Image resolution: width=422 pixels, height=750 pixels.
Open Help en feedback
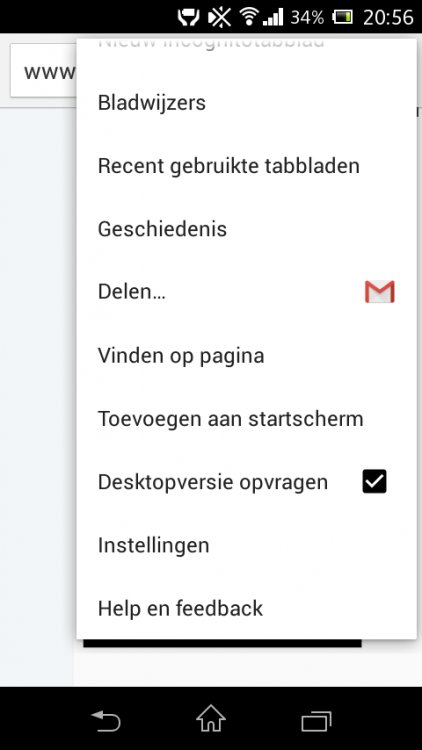click(x=246, y=608)
